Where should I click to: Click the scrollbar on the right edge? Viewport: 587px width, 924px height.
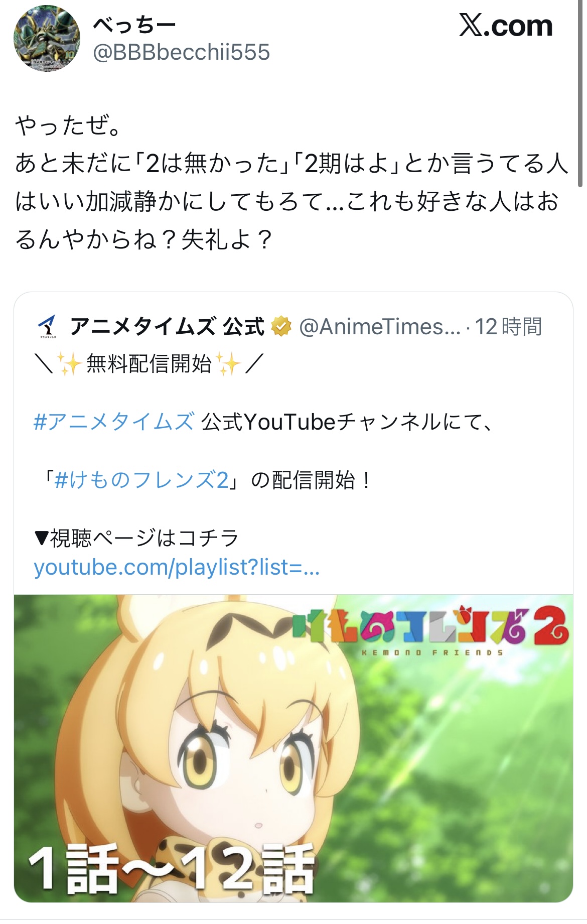580,95
